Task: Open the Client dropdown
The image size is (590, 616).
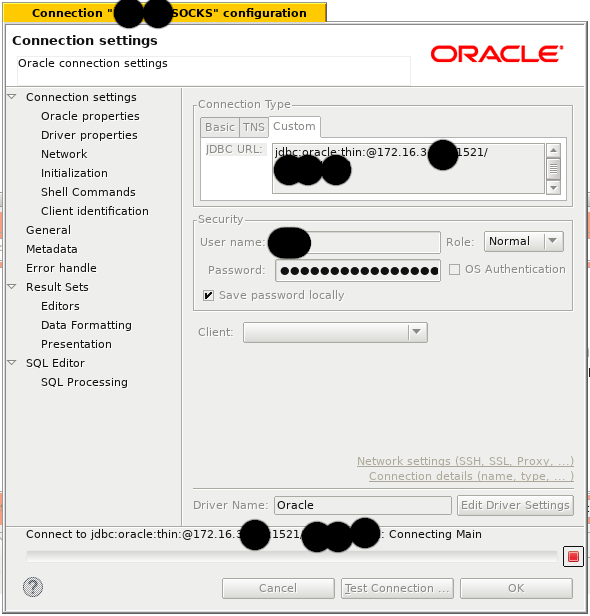Action: pyautogui.click(x=335, y=332)
